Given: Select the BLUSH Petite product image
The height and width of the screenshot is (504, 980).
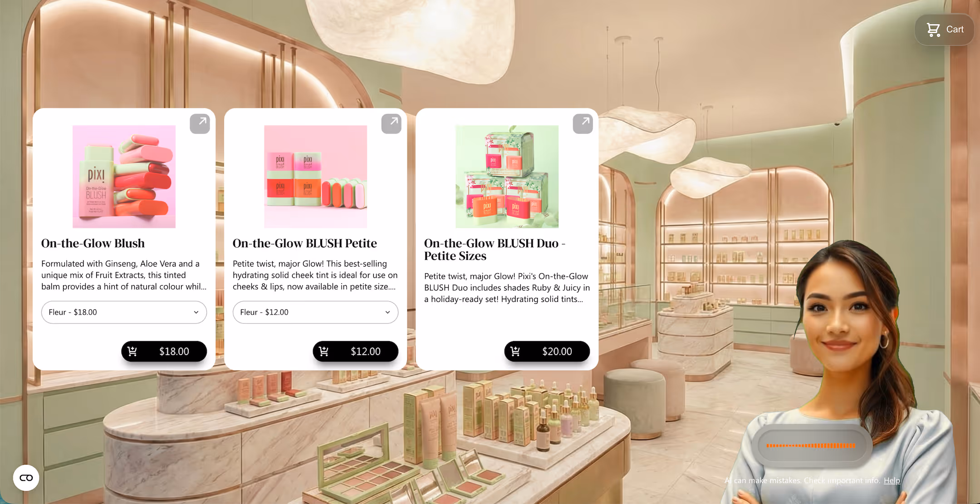Looking at the screenshot, I should [315, 177].
